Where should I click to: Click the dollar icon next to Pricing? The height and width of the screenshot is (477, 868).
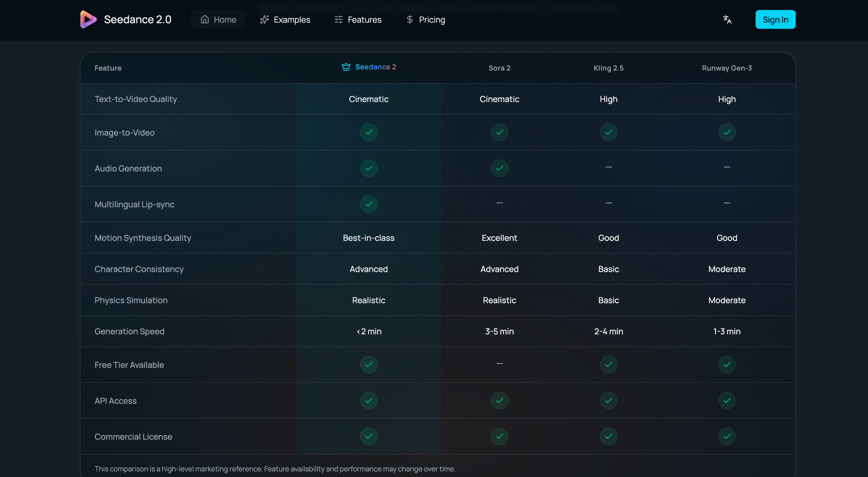pos(409,19)
